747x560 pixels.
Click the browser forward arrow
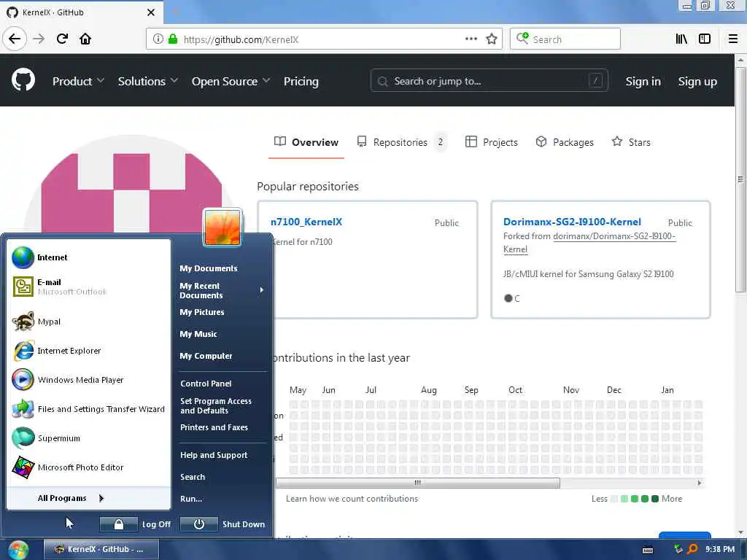39,39
